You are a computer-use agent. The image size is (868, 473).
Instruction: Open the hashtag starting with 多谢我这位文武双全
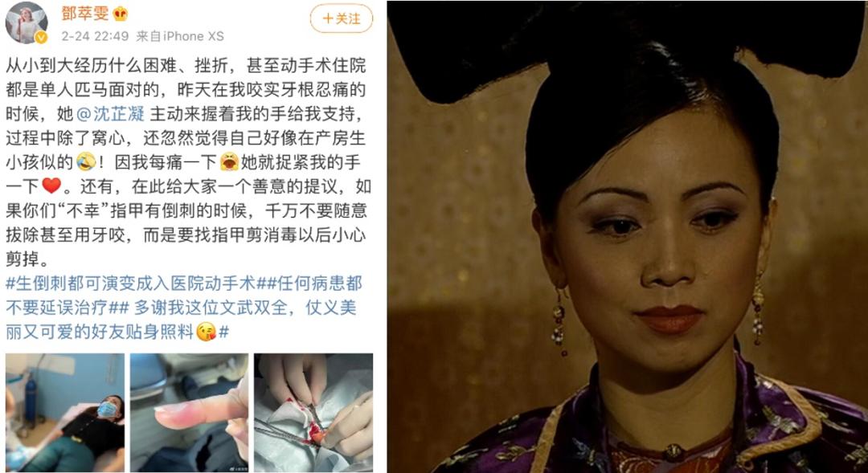pos(181,319)
